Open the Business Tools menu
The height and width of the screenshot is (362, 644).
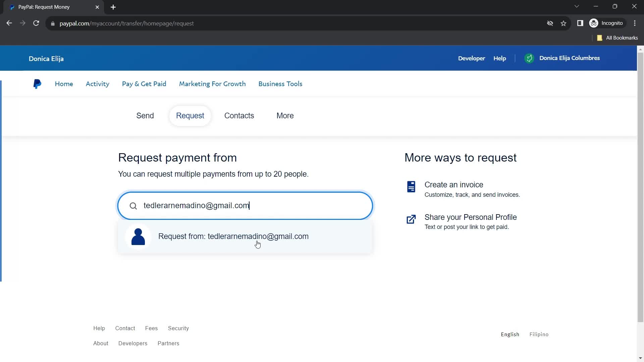[280, 84]
